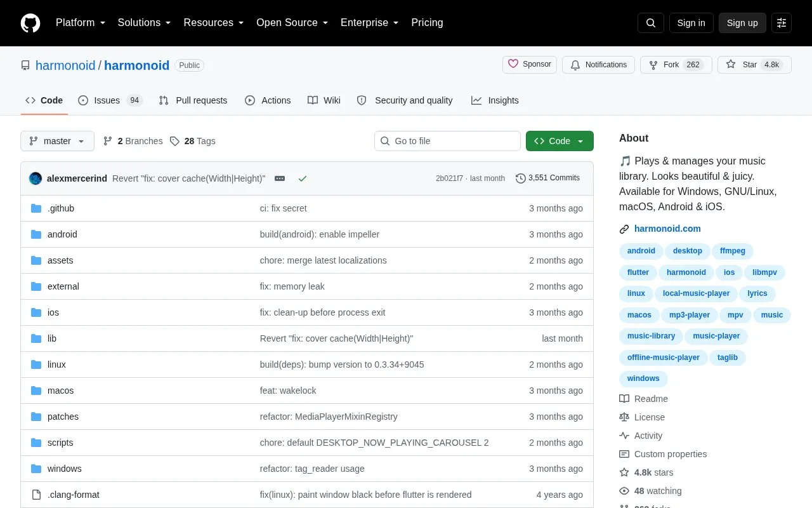Click the lib folder icon
The height and width of the screenshot is (508, 812).
tap(36, 338)
